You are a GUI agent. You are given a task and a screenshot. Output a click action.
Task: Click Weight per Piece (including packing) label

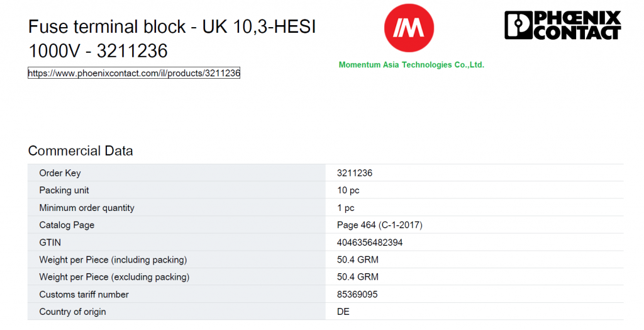(113, 259)
